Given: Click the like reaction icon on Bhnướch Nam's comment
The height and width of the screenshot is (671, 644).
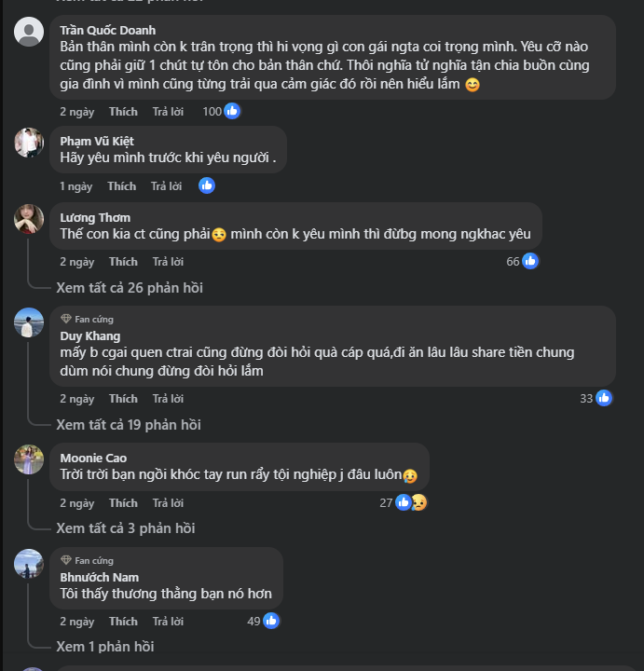Looking at the screenshot, I should tap(271, 621).
